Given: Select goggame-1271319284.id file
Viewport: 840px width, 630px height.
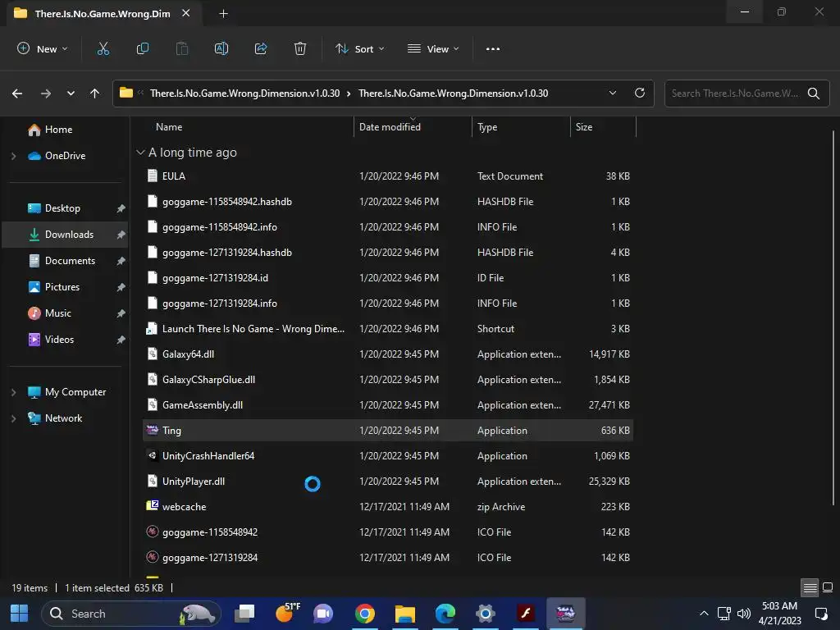Looking at the screenshot, I should click(x=388, y=278).
